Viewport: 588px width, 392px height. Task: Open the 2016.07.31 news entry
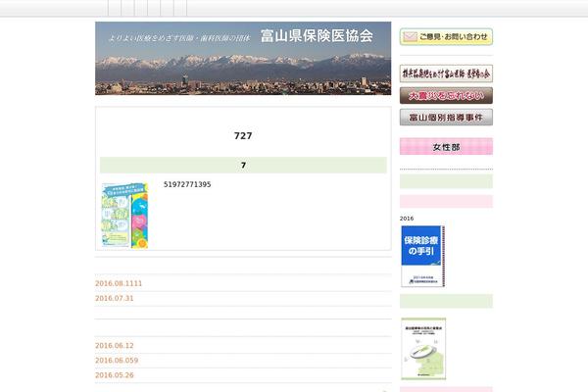(x=115, y=298)
